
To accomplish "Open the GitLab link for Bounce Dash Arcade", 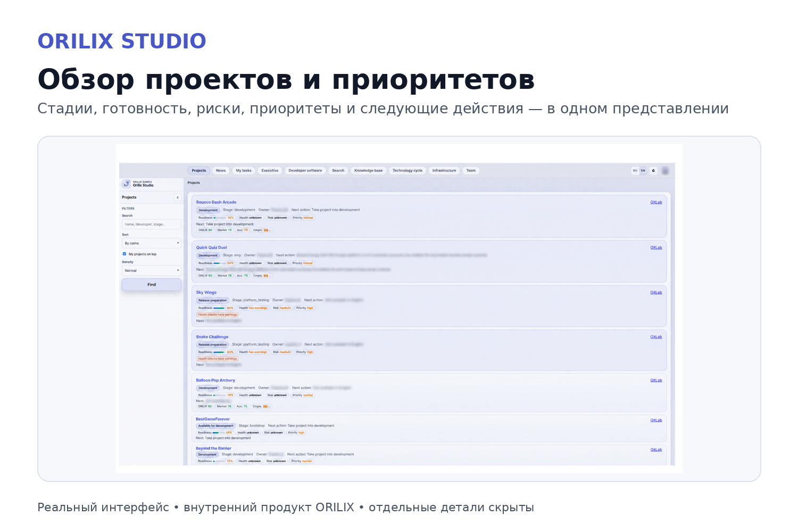I will (x=656, y=202).
